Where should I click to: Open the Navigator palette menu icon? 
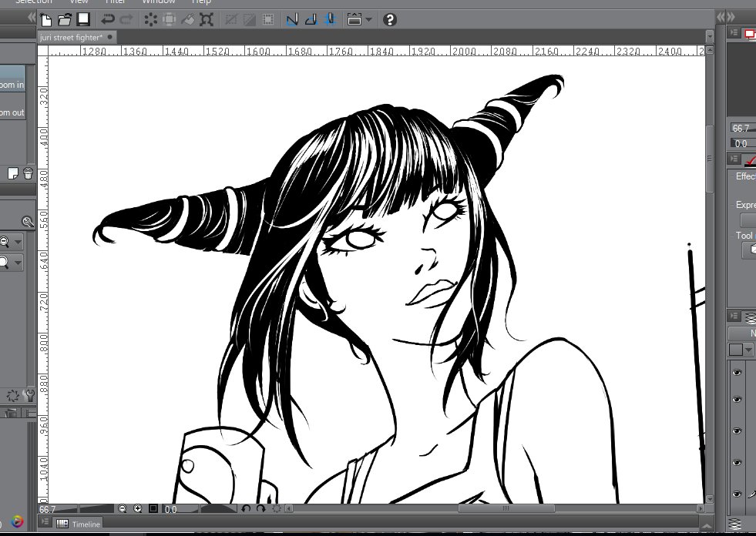(734, 33)
